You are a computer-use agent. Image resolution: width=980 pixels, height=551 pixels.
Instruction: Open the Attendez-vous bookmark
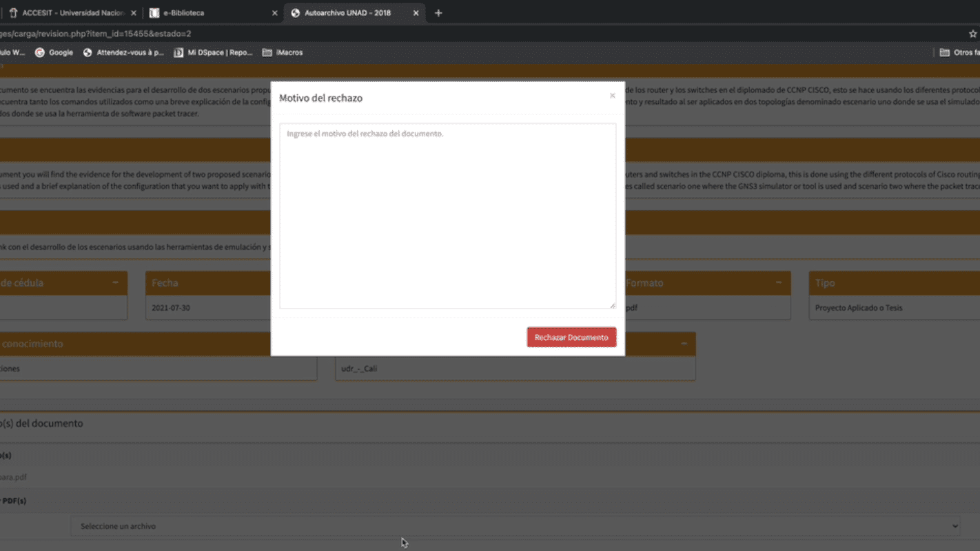pyautogui.click(x=123, y=52)
